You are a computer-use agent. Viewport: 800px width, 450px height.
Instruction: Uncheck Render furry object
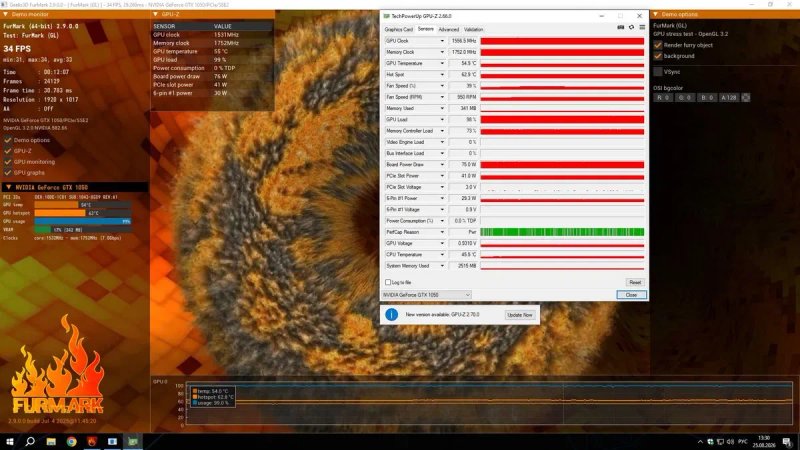coord(658,45)
